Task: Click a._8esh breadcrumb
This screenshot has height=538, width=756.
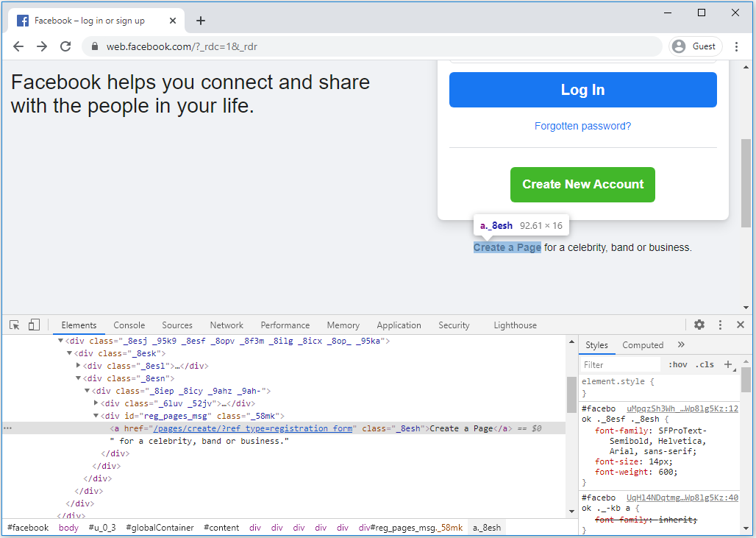Action: point(487,528)
